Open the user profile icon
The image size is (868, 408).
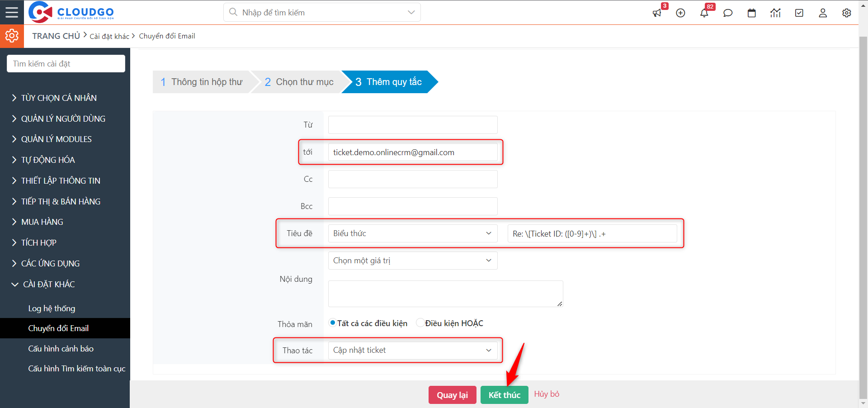pyautogui.click(x=823, y=13)
